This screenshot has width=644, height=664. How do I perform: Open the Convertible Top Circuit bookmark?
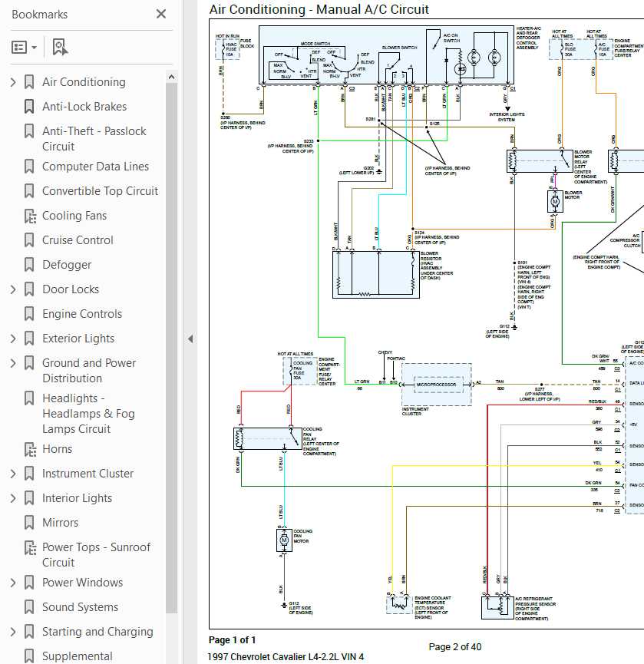tap(100, 191)
